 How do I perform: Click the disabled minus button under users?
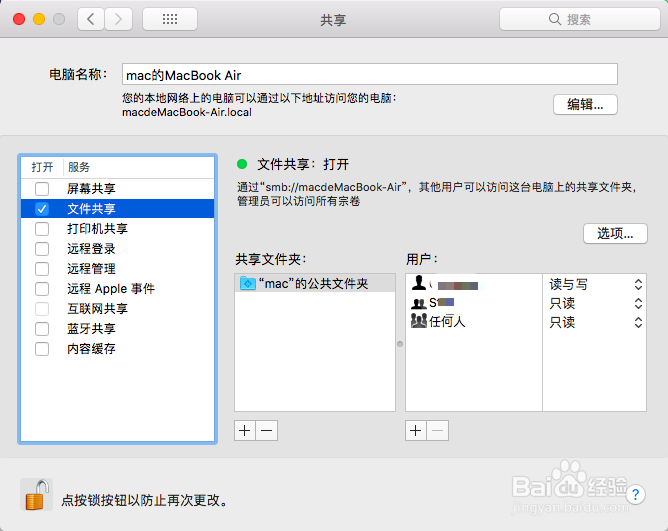pyautogui.click(x=438, y=430)
